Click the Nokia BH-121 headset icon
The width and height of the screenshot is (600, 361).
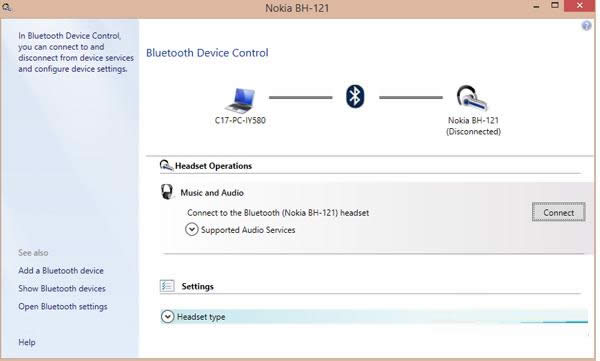[x=471, y=98]
